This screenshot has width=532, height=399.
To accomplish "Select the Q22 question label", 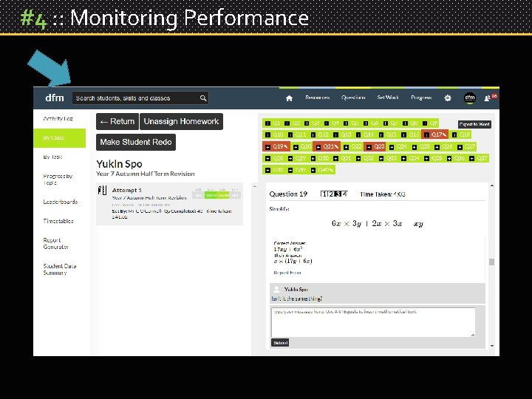I will [356, 146].
